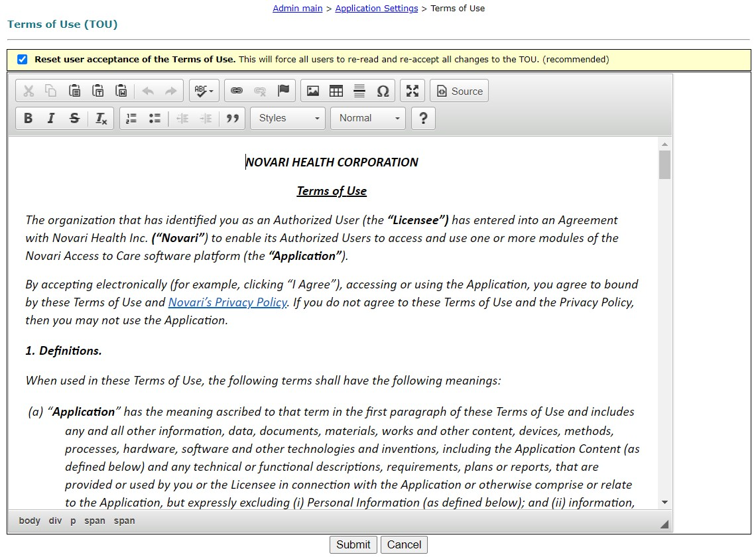Select last span element in path bar
Screen dimensions: 756x559
point(125,521)
